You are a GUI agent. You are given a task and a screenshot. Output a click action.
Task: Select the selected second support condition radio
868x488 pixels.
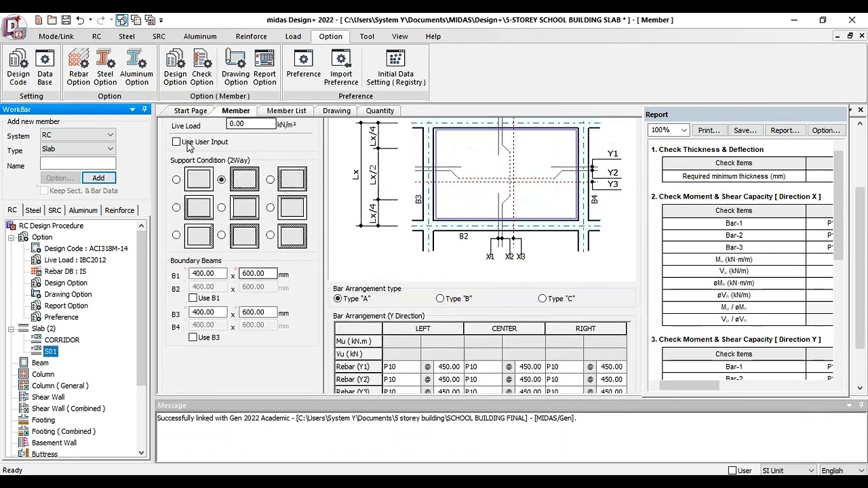point(221,180)
